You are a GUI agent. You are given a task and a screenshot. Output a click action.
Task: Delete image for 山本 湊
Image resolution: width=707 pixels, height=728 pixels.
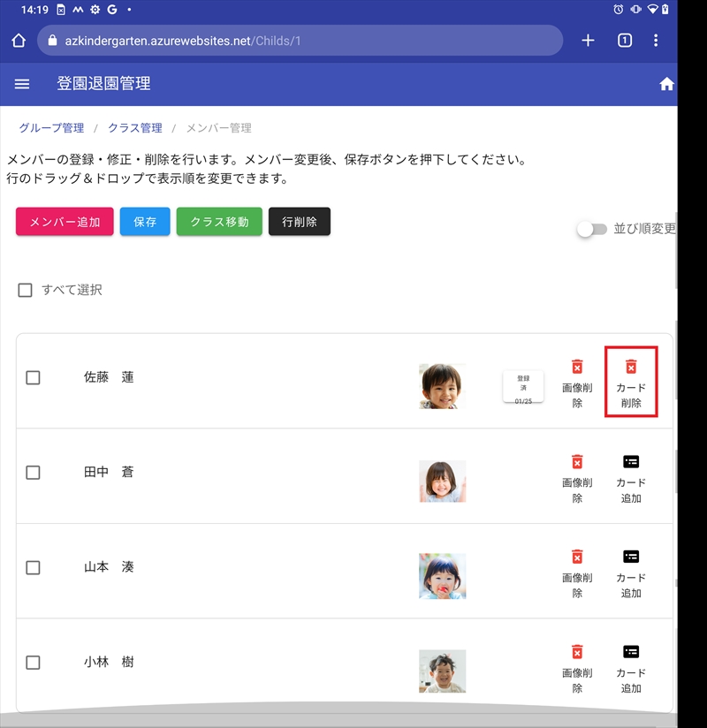point(577,573)
